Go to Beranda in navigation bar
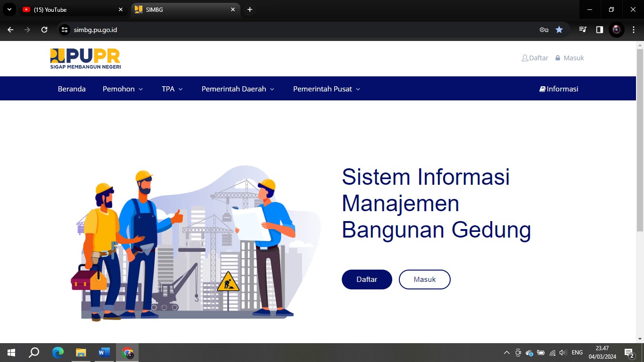The image size is (644, 362). 72,89
